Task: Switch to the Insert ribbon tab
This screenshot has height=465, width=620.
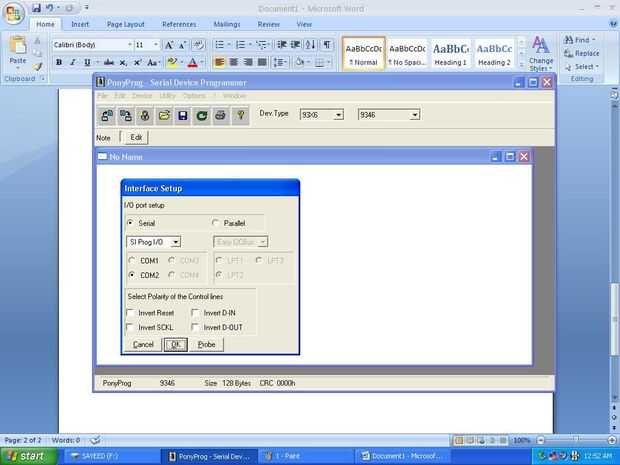Action: 80,25
